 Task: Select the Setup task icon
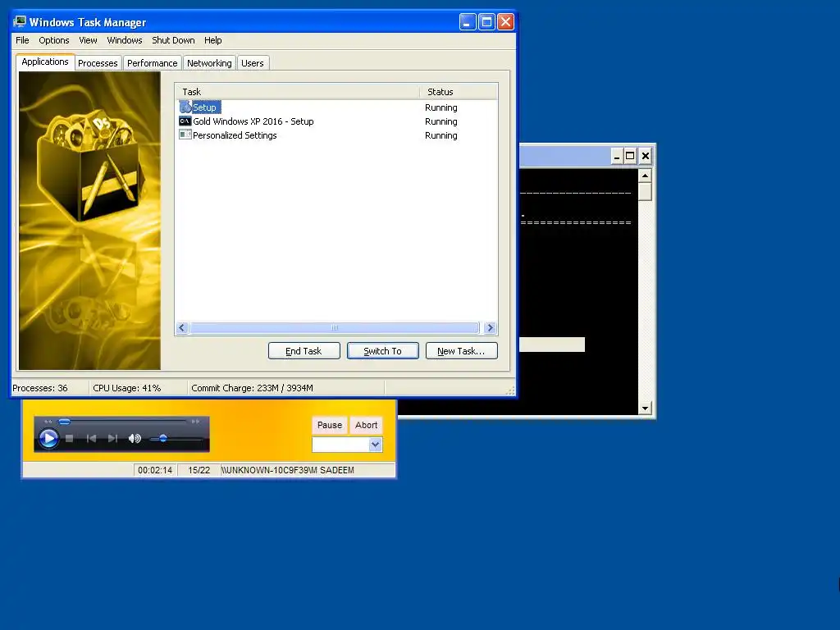[x=185, y=107]
